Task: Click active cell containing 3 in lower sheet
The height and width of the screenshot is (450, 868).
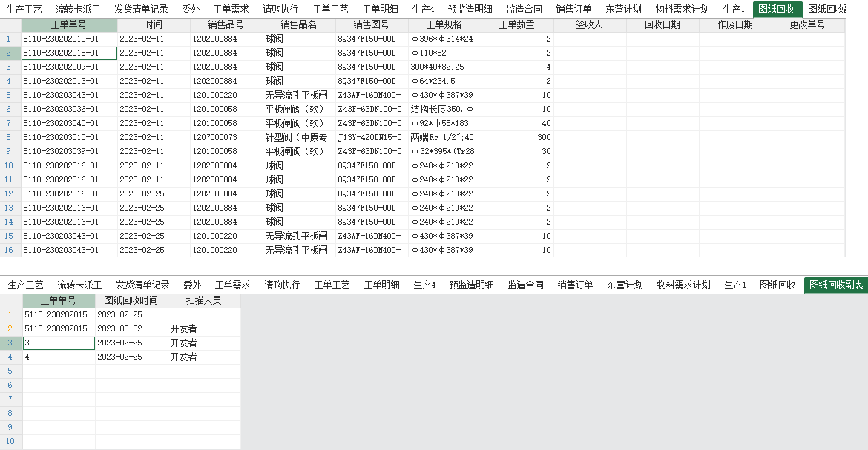Action: coord(59,343)
